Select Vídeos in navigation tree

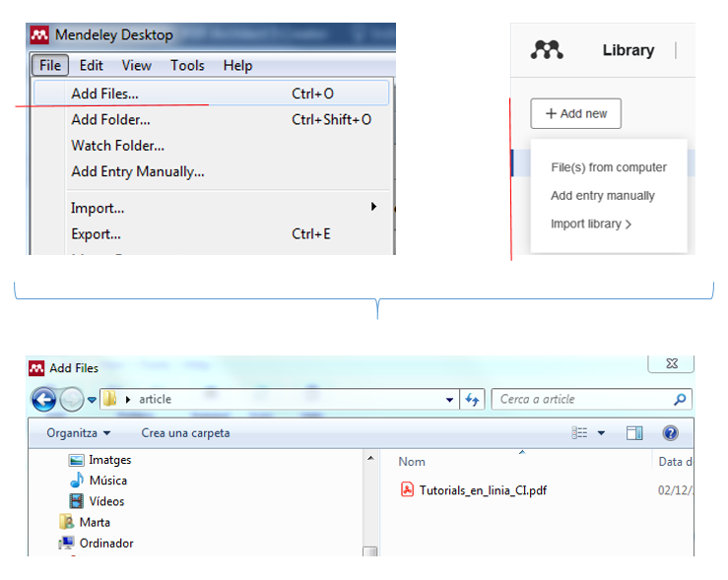coord(97,501)
